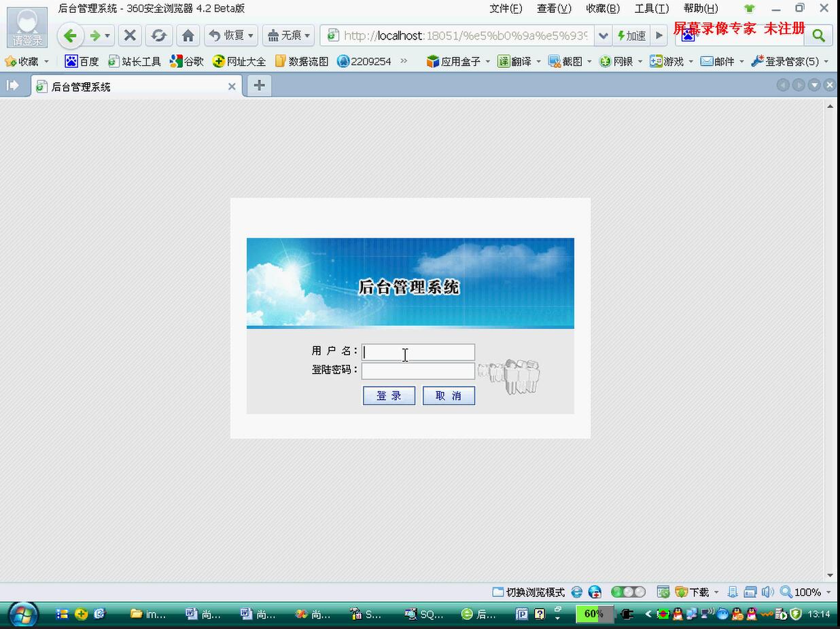Open 登录管家(5) login manager
Viewport: 840px width, 629px height.
790,61
